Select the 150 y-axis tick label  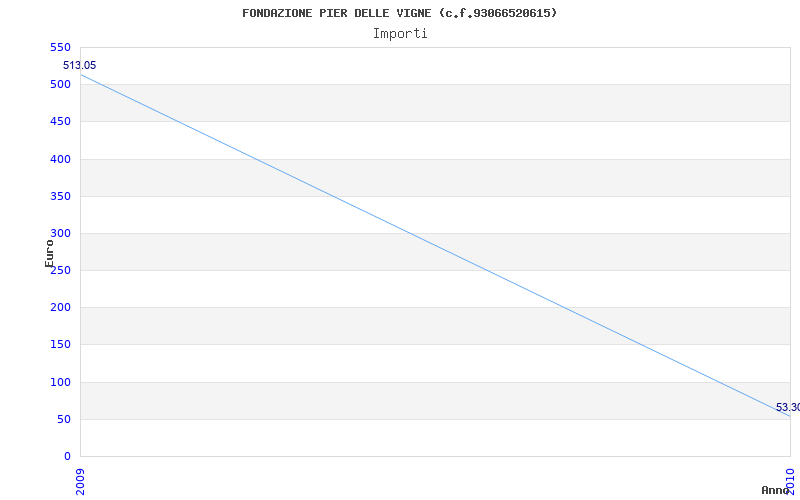[x=60, y=345]
